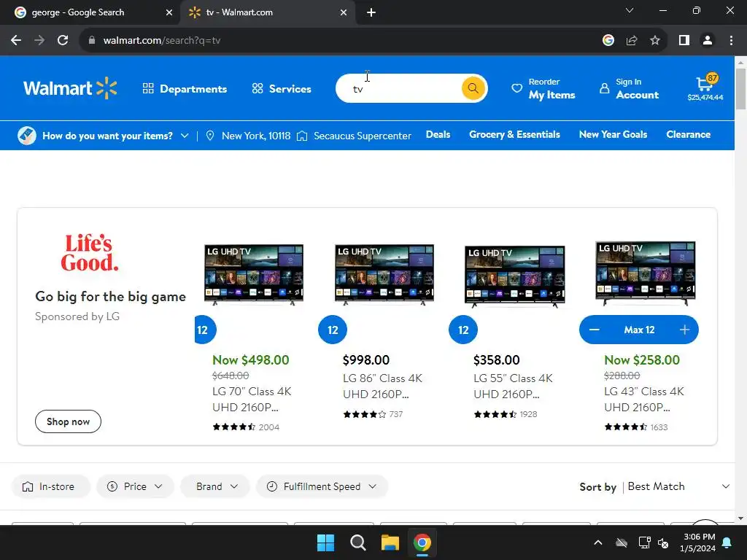Expand the Fulfillment Speed filter

click(x=322, y=486)
